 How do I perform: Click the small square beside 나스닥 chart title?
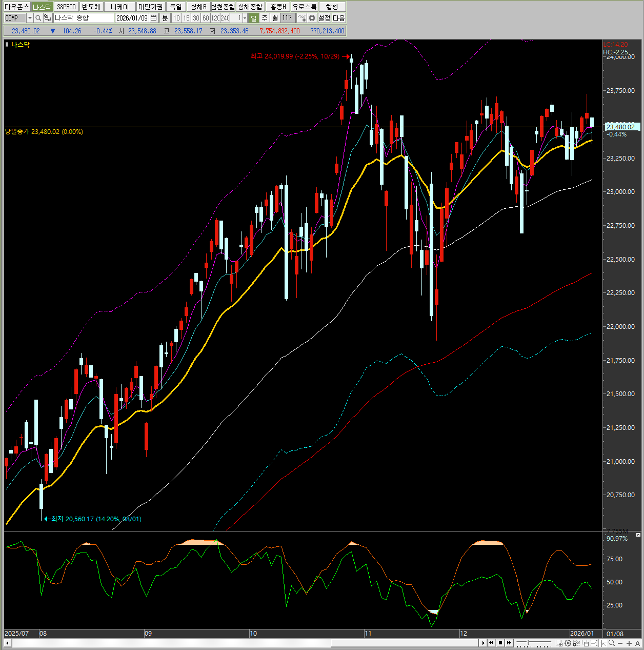(7, 45)
